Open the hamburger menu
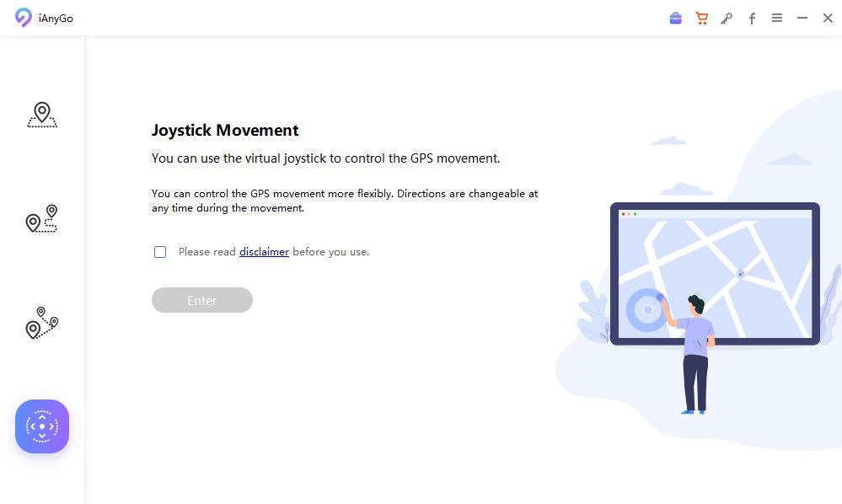The width and height of the screenshot is (842, 504). pos(777,18)
